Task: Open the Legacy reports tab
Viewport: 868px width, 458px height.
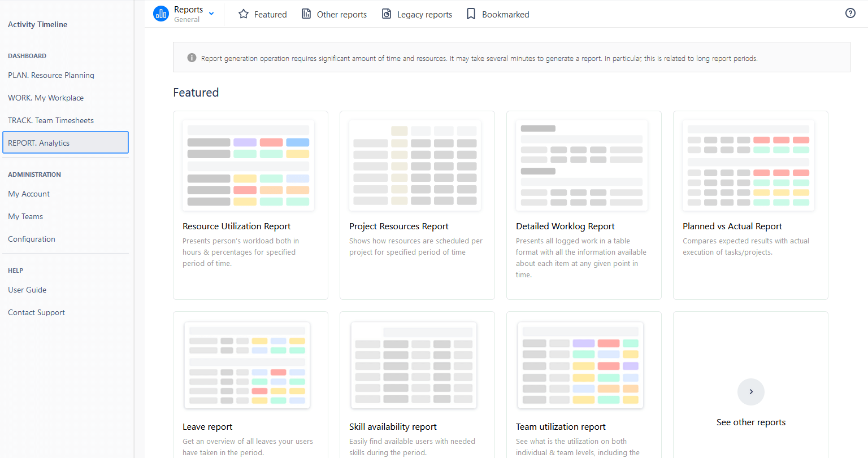Action: click(x=417, y=14)
